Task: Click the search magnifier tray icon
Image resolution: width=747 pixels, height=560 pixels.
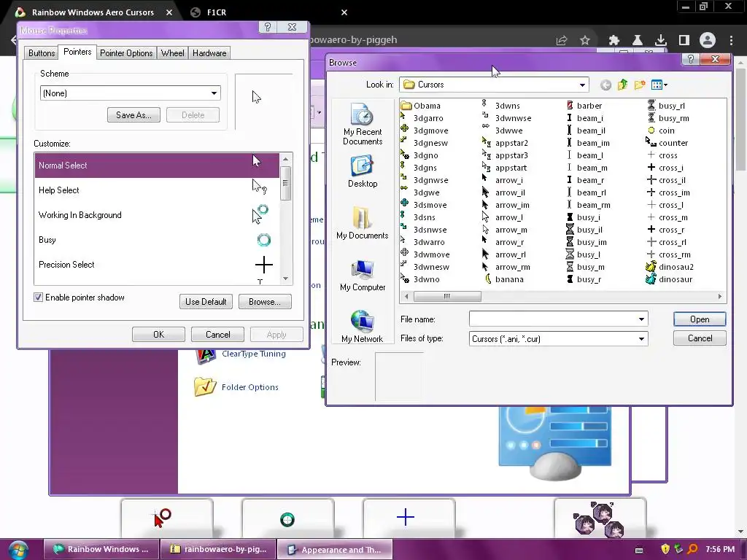Action: coord(693,549)
